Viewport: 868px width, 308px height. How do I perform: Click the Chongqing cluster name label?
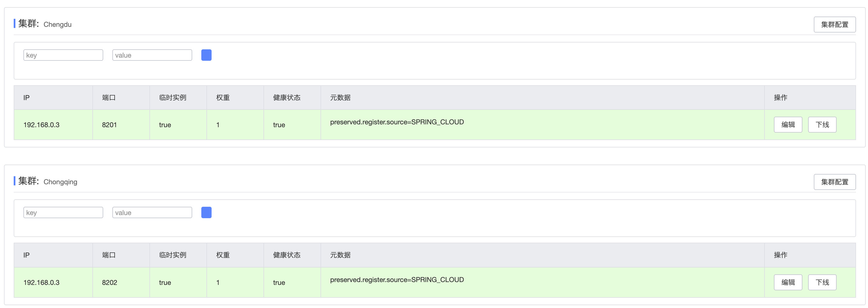60,182
